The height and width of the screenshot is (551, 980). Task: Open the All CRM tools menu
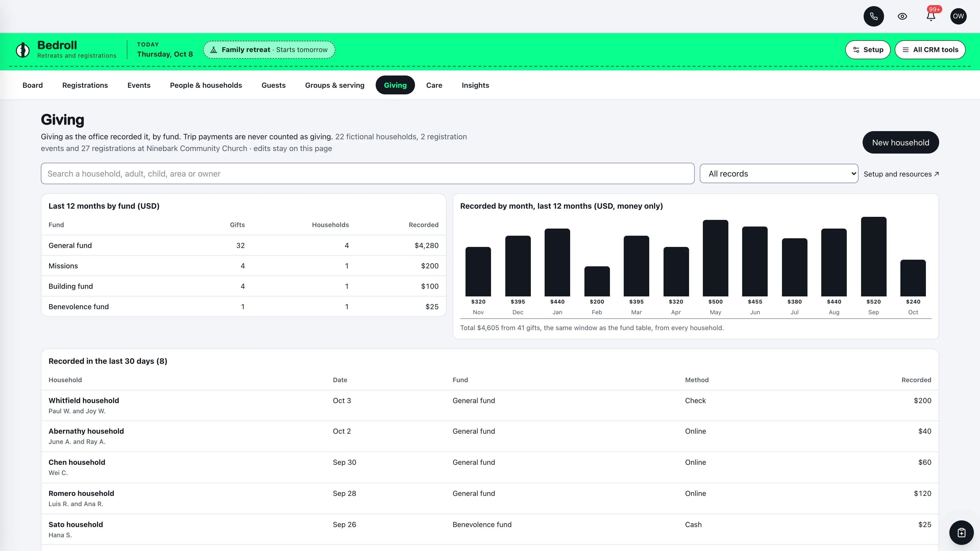(930, 50)
